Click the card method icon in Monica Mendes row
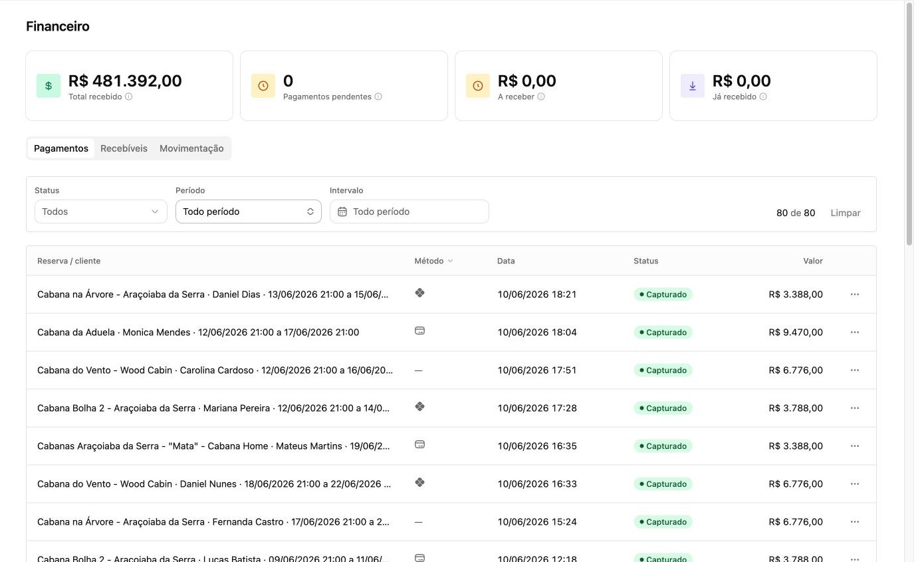The height and width of the screenshot is (562, 924). tap(419, 331)
